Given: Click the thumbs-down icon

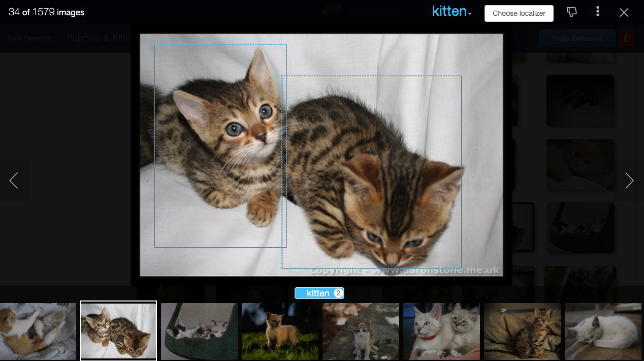Looking at the screenshot, I should [x=572, y=13].
